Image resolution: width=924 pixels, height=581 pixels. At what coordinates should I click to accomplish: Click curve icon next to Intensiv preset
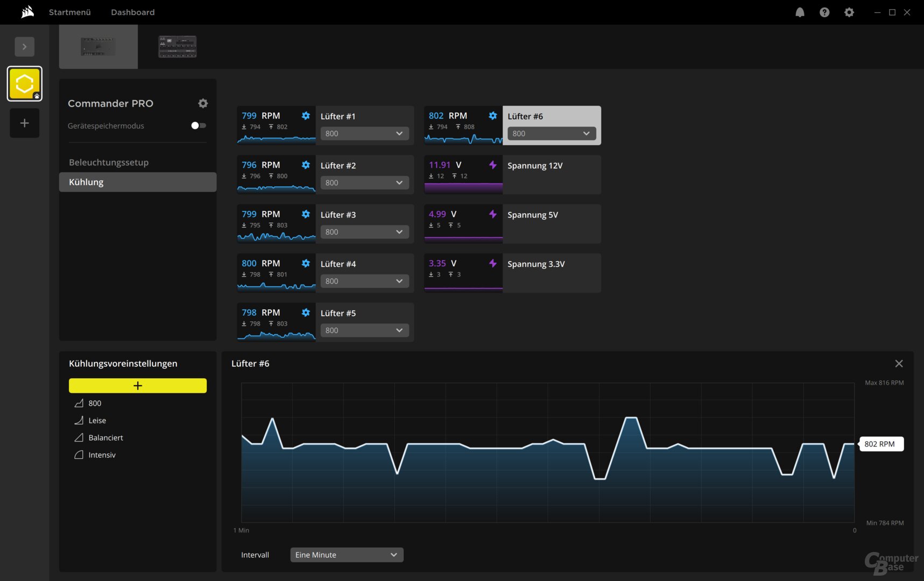pyautogui.click(x=79, y=455)
